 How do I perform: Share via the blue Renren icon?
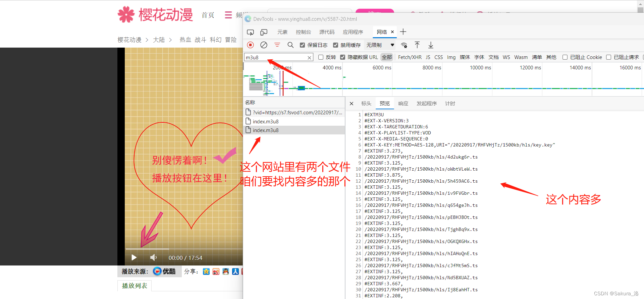pyautogui.click(x=235, y=272)
